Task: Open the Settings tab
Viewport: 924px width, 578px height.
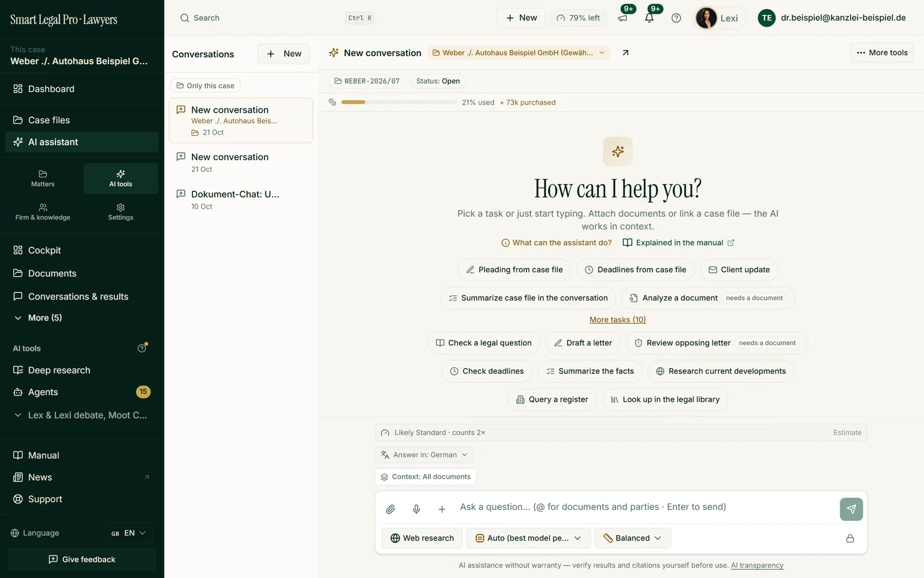Action: click(x=121, y=212)
